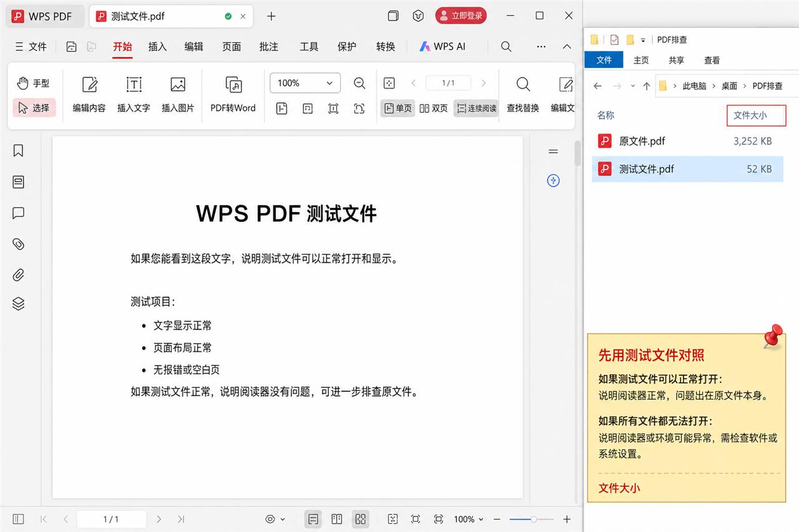Image resolution: width=799 pixels, height=532 pixels.
Task: Toggle continuous scroll in status bar
Action: click(x=360, y=519)
